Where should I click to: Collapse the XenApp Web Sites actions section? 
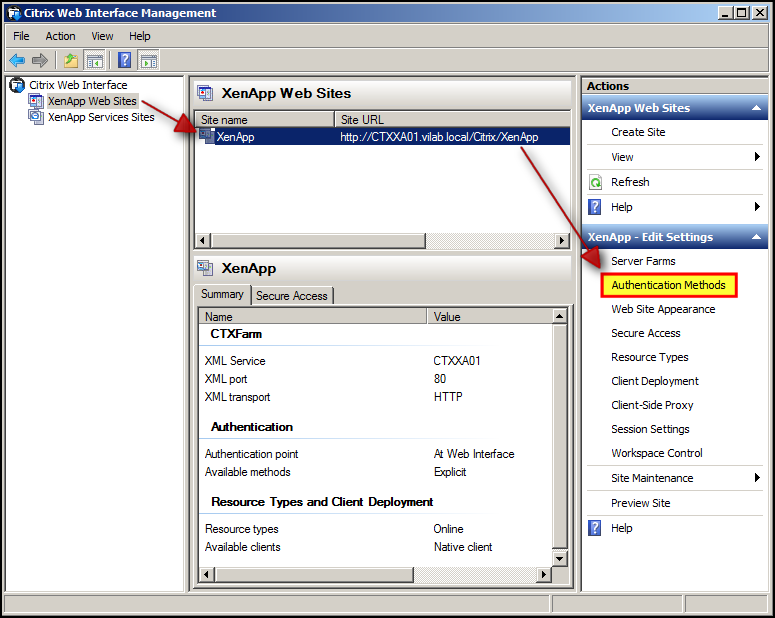[757, 108]
